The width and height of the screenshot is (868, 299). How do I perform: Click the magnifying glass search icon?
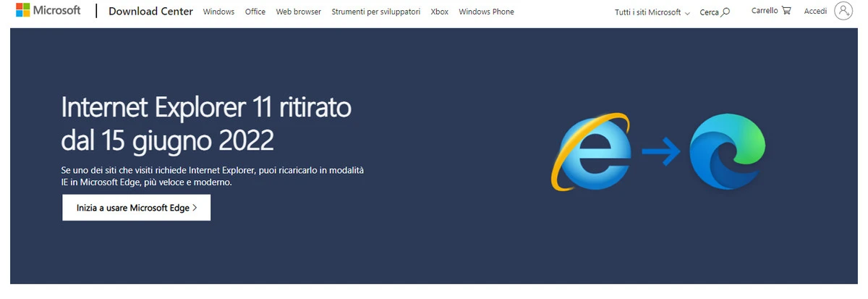[x=726, y=12]
